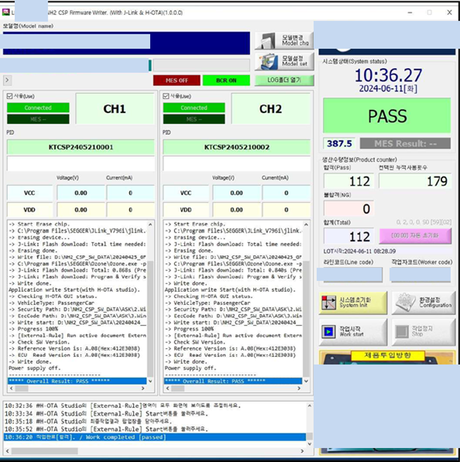Click empty field below CH2 PID
This screenshot has height=462, width=460.
[x=237, y=164]
